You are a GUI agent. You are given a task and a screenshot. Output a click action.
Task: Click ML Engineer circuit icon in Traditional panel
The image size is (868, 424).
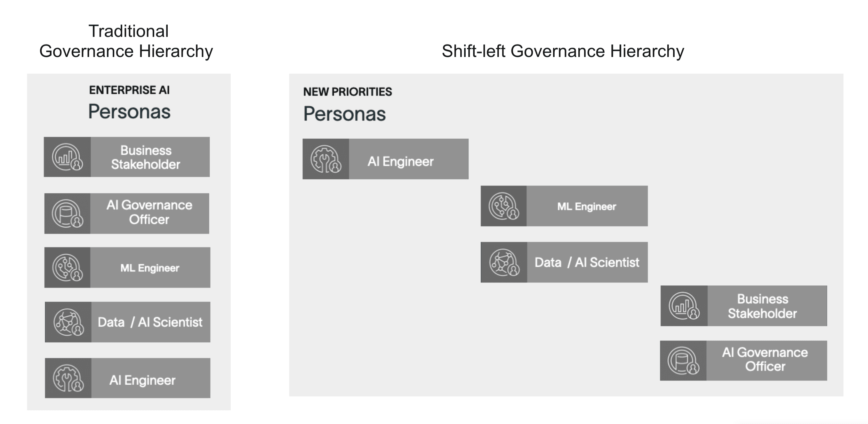[67, 268]
